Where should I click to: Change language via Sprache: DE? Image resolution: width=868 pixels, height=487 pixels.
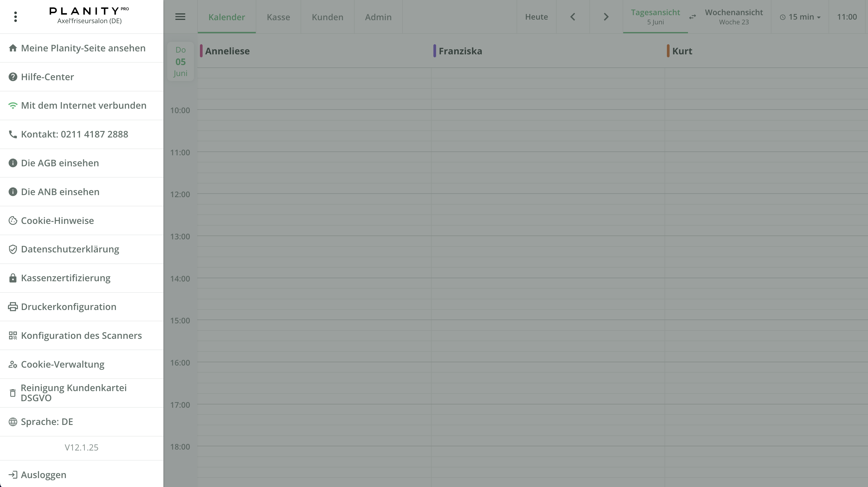point(47,422)
